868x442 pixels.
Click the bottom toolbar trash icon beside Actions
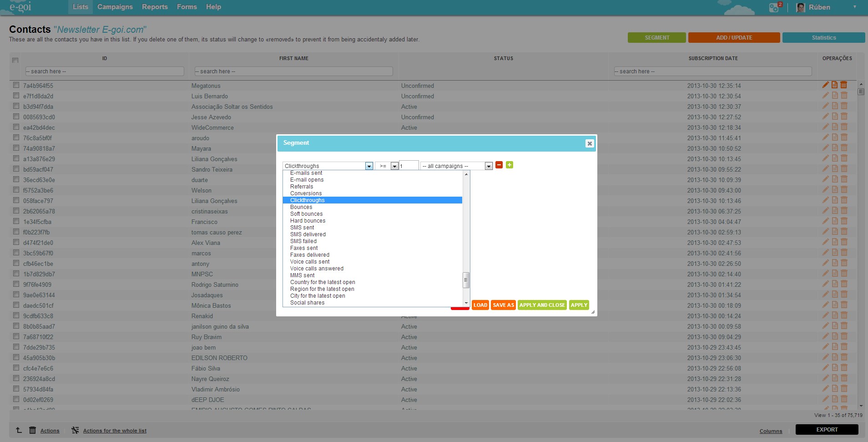click(33, 430)
